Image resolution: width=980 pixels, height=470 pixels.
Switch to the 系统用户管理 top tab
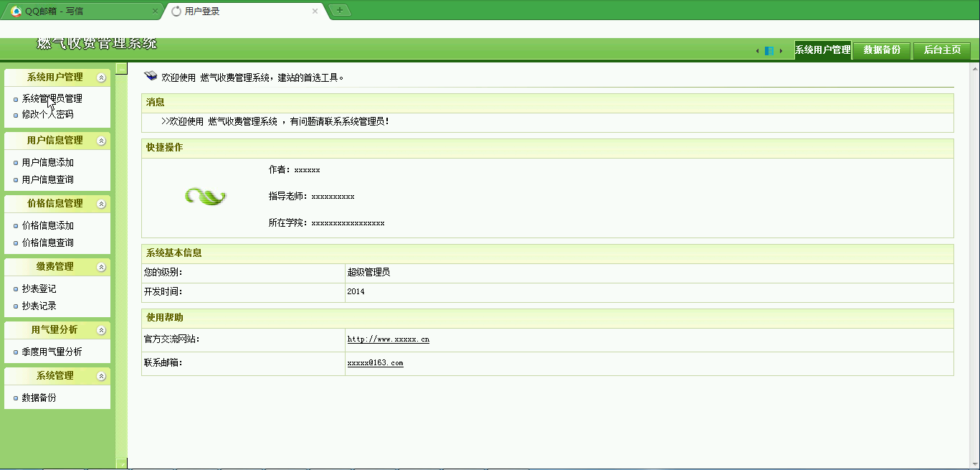823,50
